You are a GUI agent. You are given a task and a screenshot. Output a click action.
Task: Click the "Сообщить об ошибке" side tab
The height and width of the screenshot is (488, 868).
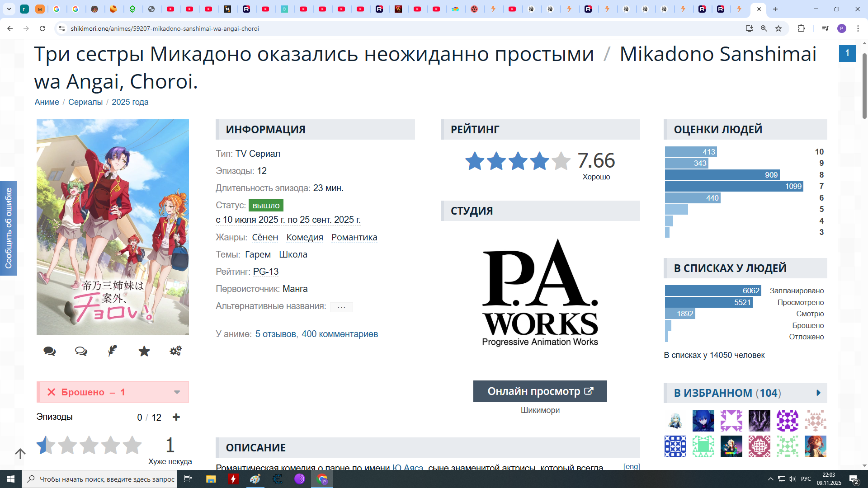click(x=9, y=228)
